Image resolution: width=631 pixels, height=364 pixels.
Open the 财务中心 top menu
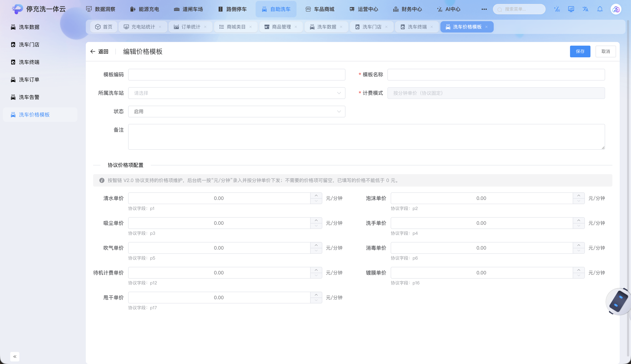(x=407, y=9)
